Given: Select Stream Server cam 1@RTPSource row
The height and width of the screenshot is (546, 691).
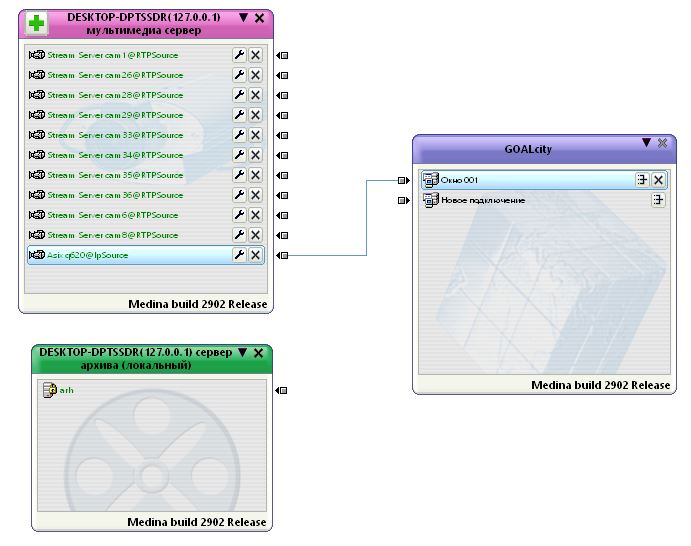Looking at the screenshot, I should pos(146,55).
